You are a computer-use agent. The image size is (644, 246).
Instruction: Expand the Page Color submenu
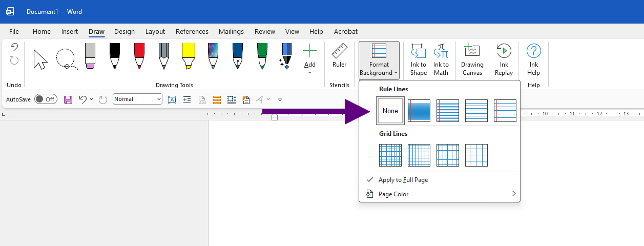point(440,194)
